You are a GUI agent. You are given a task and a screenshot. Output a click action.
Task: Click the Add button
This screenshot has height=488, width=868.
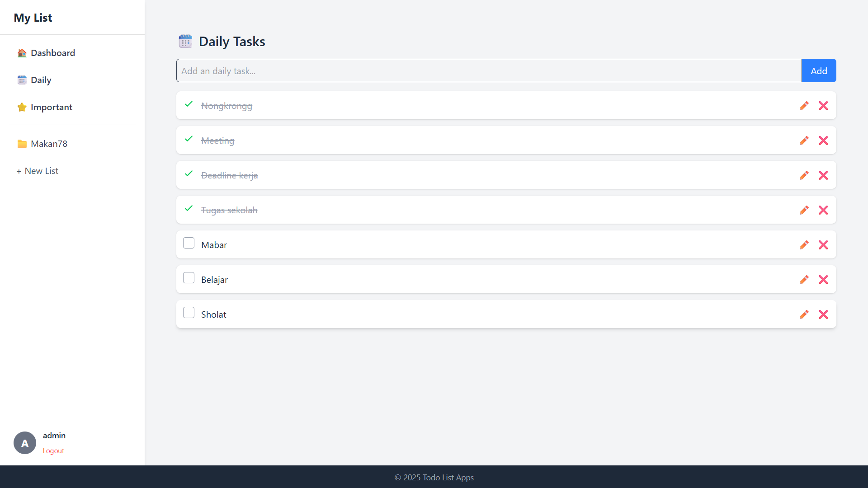pyautogui.click(x=818, y=70)
